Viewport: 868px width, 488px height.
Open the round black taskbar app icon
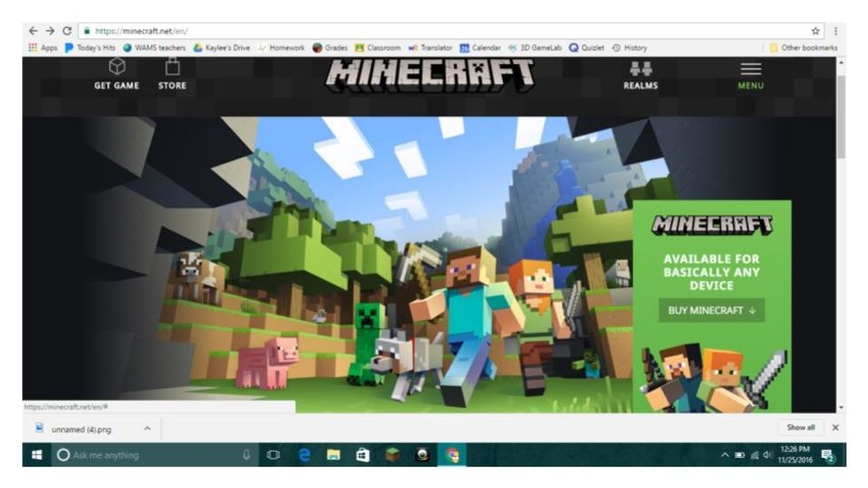[422, 455]
